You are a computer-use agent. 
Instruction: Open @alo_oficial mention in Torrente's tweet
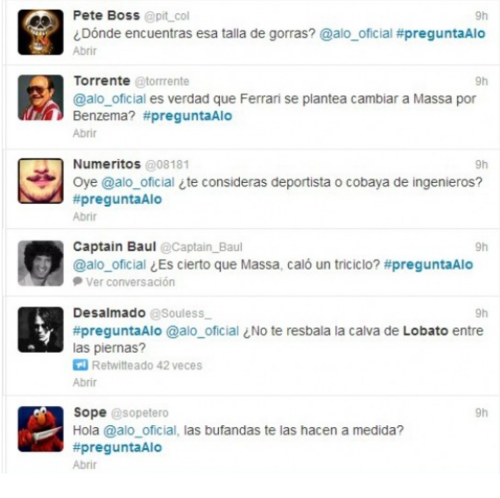pos(109,99)
